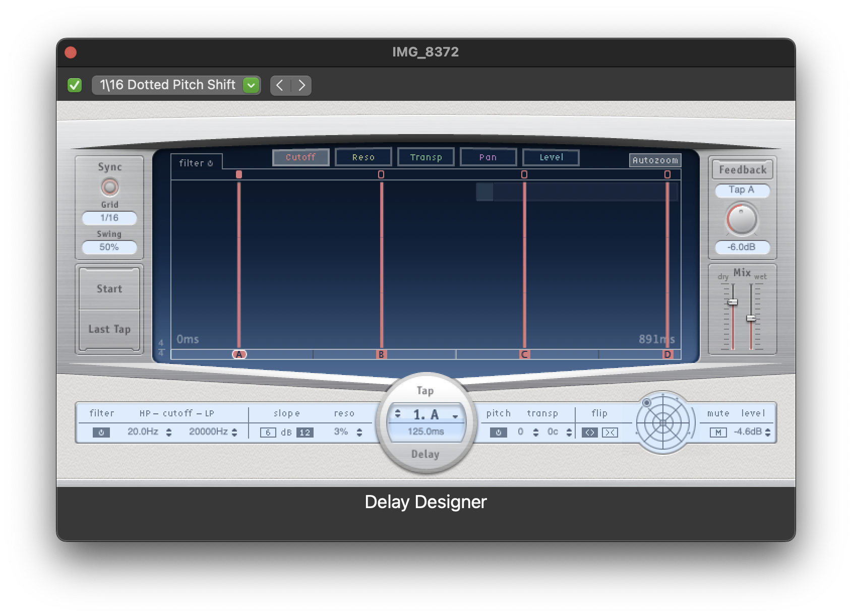
Task: Click tap B's vertical bar in the display
Action: 382,265
